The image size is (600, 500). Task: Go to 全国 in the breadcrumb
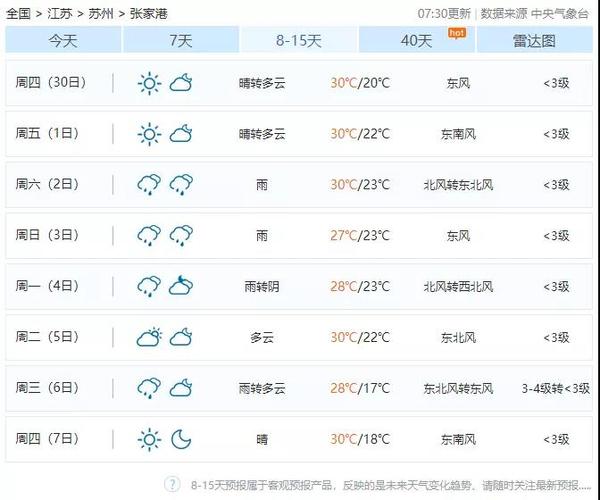18,14
